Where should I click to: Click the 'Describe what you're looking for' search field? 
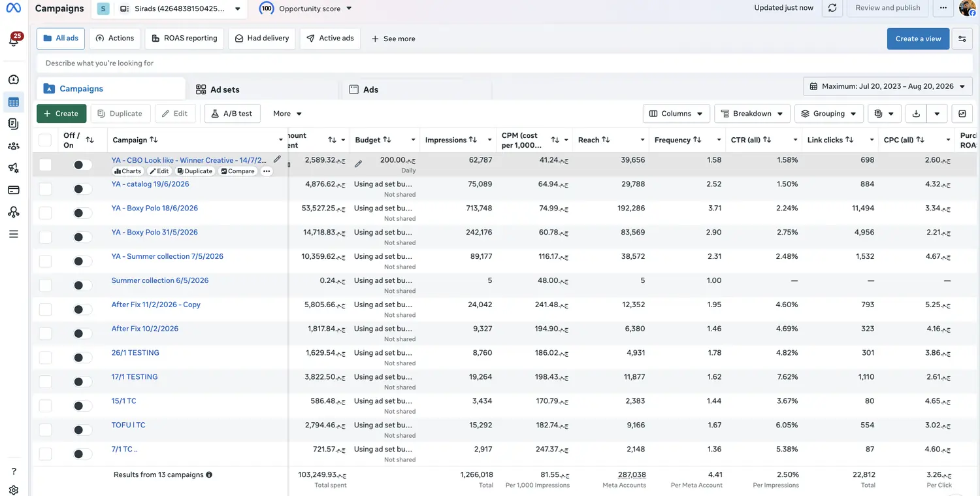[x=503, y=63]
